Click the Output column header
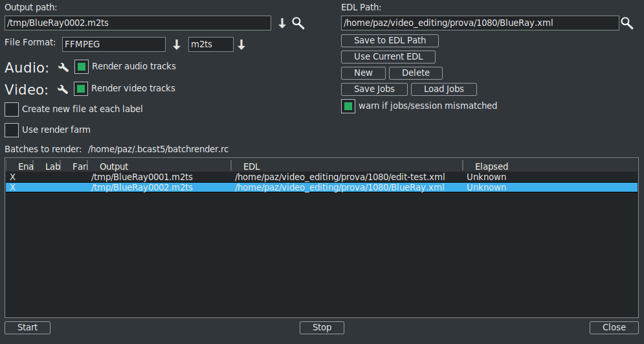The width and height of the screenshot is (644, 344). pyautogui.click(x=114, y=166)
